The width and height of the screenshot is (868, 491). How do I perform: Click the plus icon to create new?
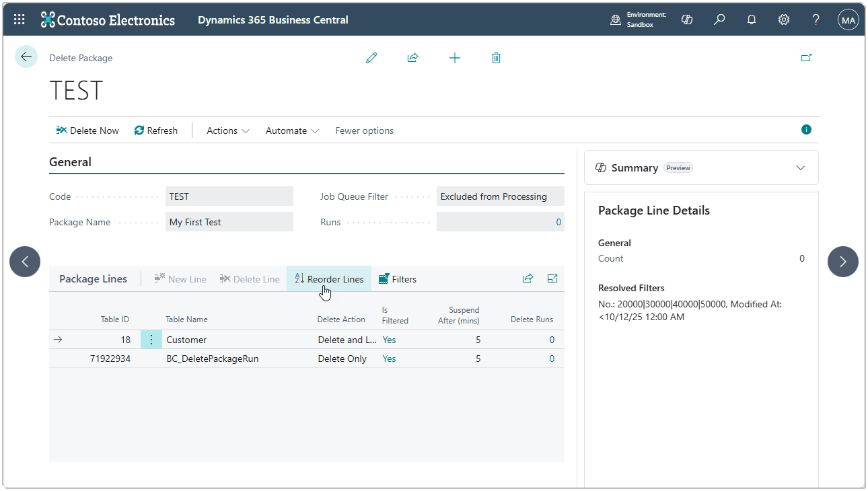click(455, 58)
